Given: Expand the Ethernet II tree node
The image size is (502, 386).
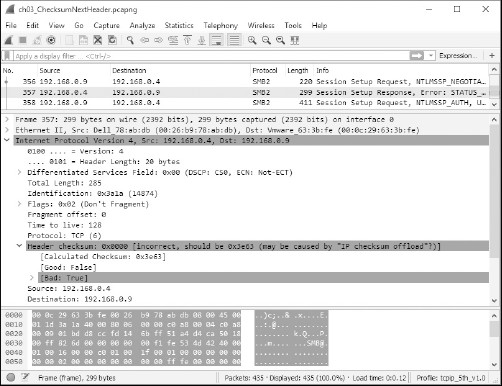Looking at the screenshot, I should (x=7, y=130).
